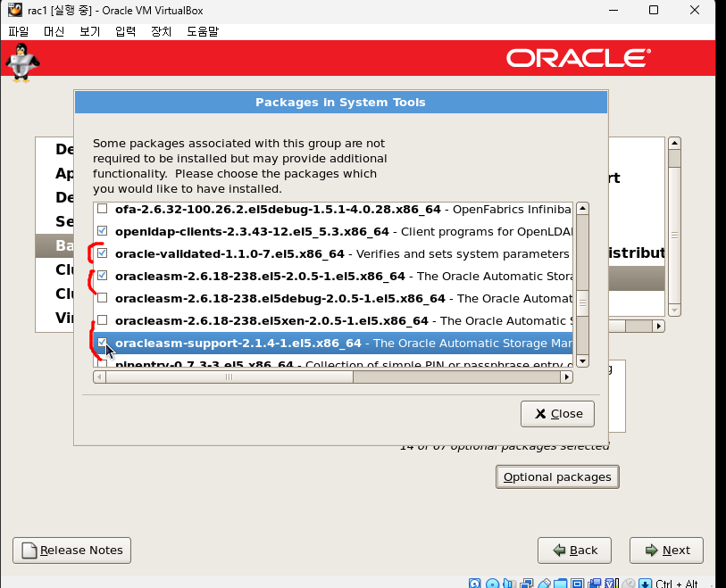Open the 도움말 menu
This screenshot has width=726, height=588.
[203, 31]
